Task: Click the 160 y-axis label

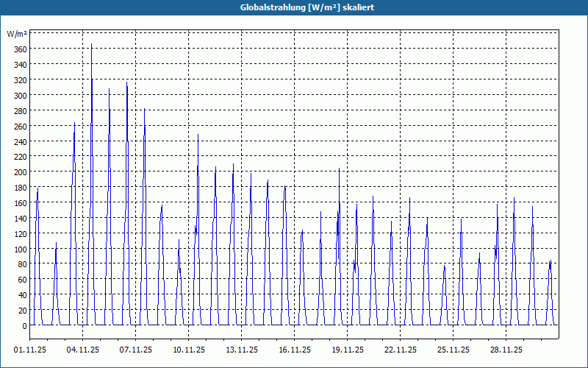Action: coord(21,203)
